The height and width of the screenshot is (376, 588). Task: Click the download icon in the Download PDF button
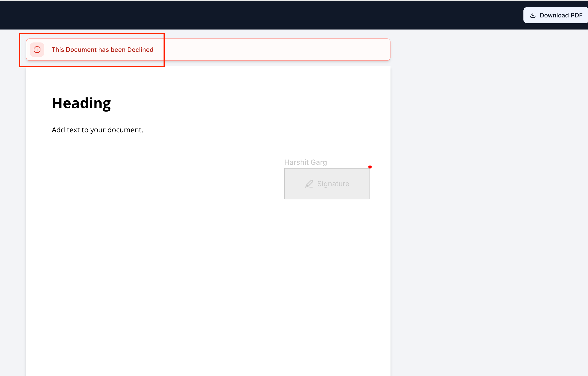point(533,15)
